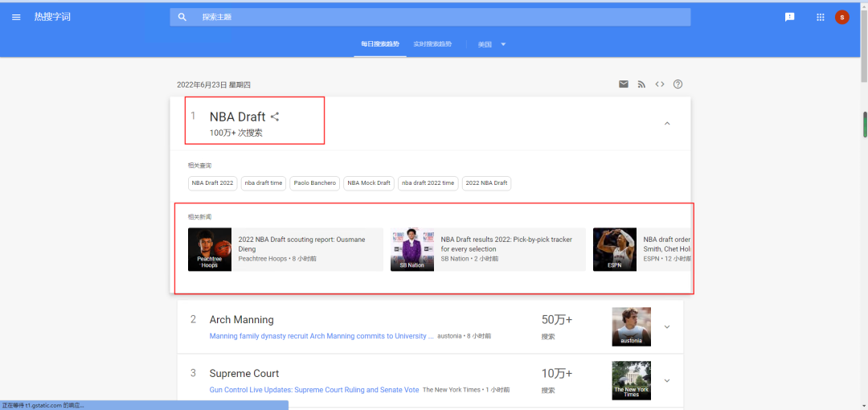Screen dimensions: 868x410
Task: Open the hamburger main menu
Action: [16, 17]
